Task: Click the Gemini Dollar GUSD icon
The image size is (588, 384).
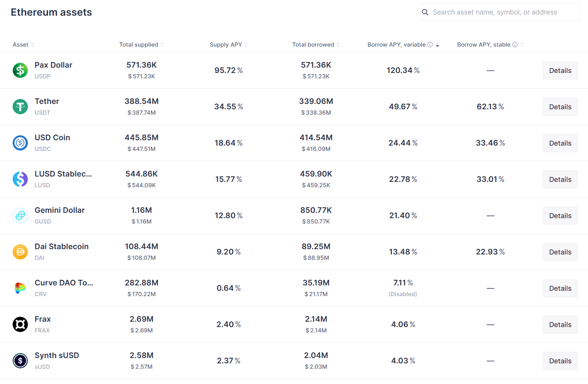Action: click(x=20, y=215)
